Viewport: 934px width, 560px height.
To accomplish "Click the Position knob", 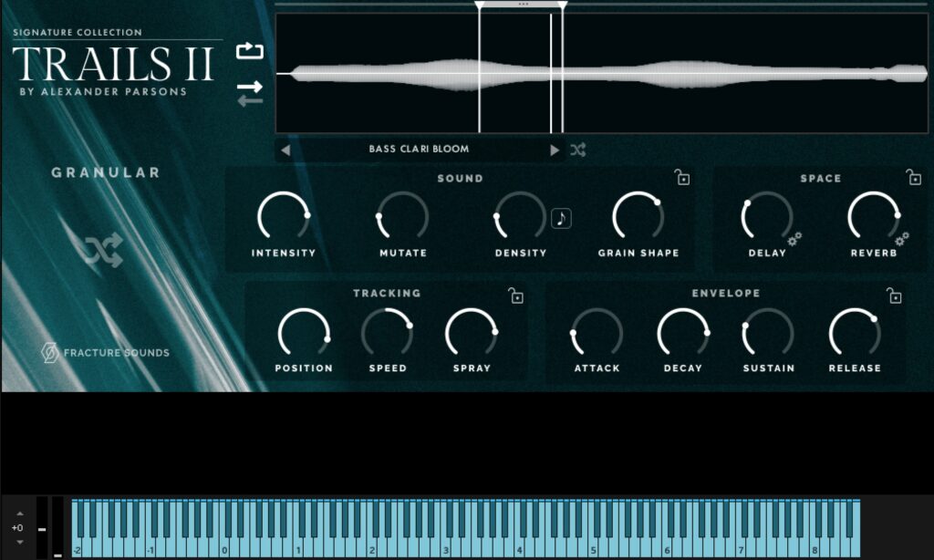I will point(304,334).
